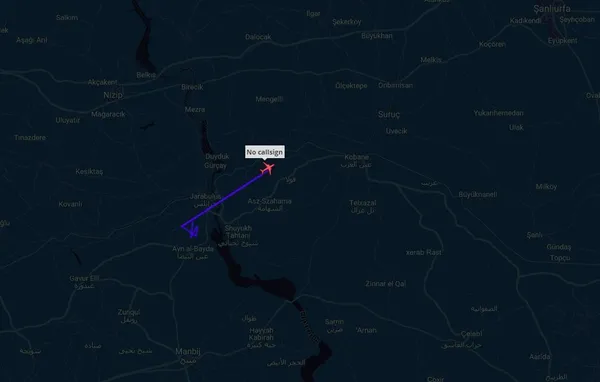Select the Kesiktaş village label
The height and width of the screenshot is (382, 600).
tap(89, 171)
